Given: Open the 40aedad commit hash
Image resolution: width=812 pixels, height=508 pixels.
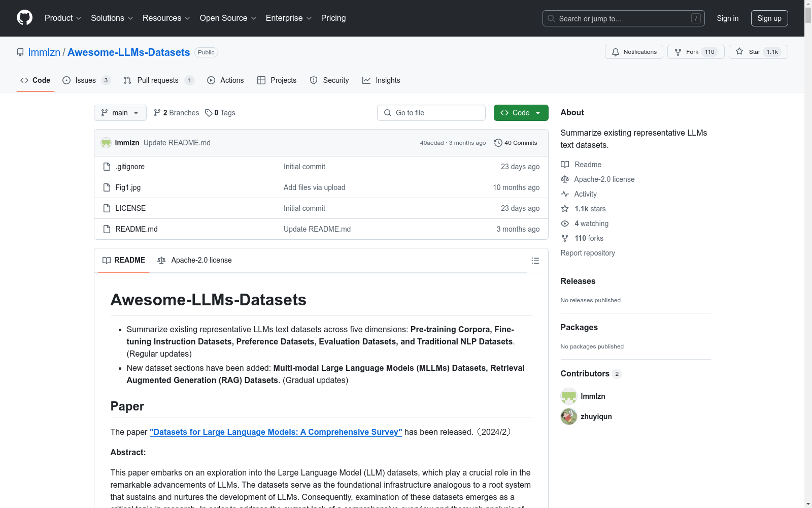Looking at the screenshot, I should tap(432, 143).
